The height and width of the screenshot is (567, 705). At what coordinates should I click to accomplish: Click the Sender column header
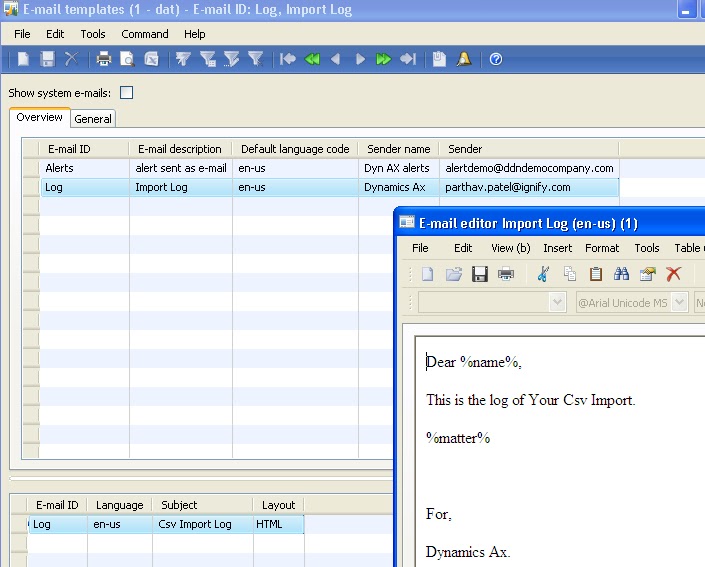click(529, 149)
